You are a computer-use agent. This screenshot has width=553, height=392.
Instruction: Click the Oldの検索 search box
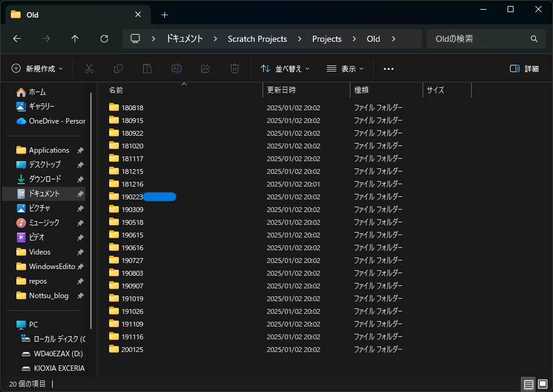(x=479, y=39)
